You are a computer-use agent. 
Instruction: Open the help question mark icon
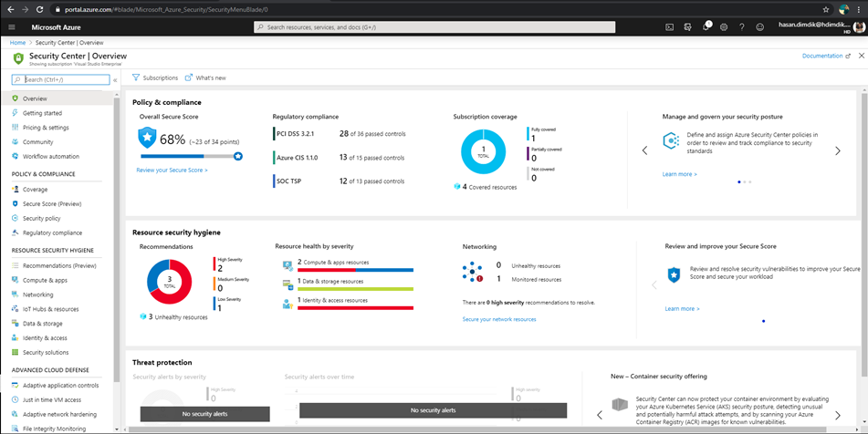pos(742,27)
